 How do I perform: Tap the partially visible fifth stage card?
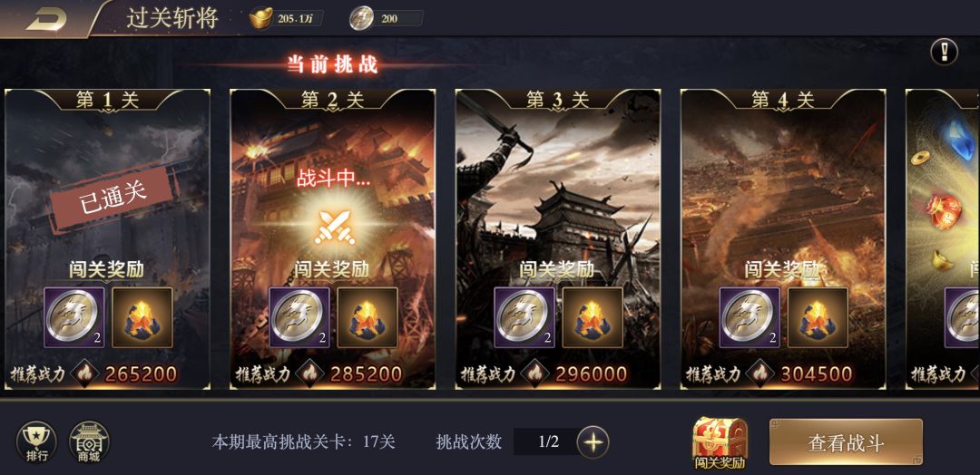(x=943, y=239)
